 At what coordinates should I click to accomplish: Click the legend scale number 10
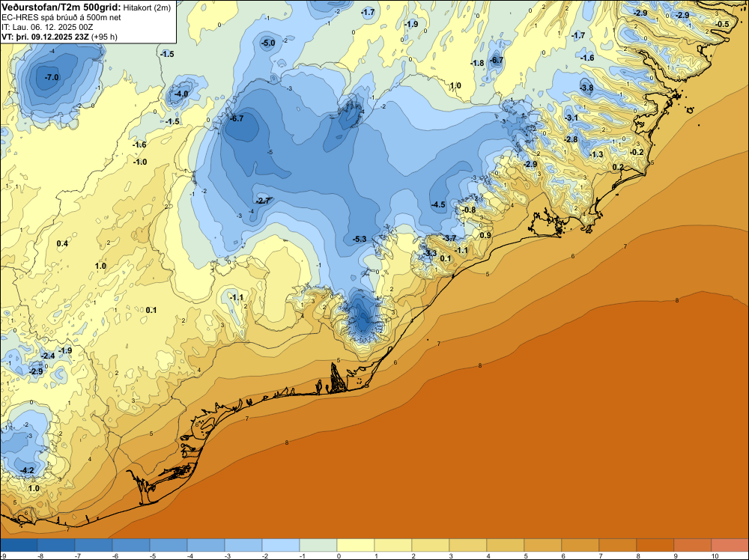(715, 556)
